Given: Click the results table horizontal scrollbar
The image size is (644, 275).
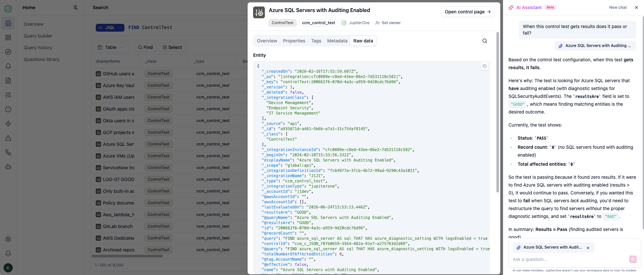Looking at the screenshot, I should (127, 256).
